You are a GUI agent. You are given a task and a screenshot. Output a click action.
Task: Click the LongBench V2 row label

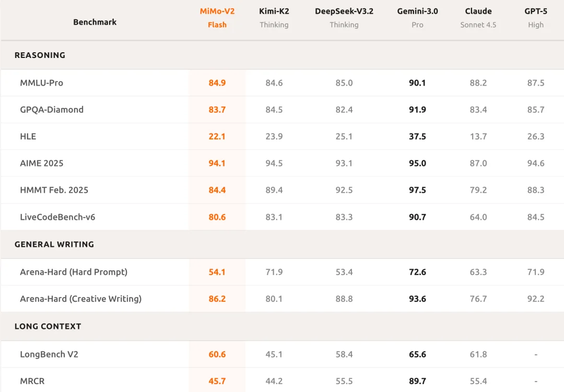point(49,354)
